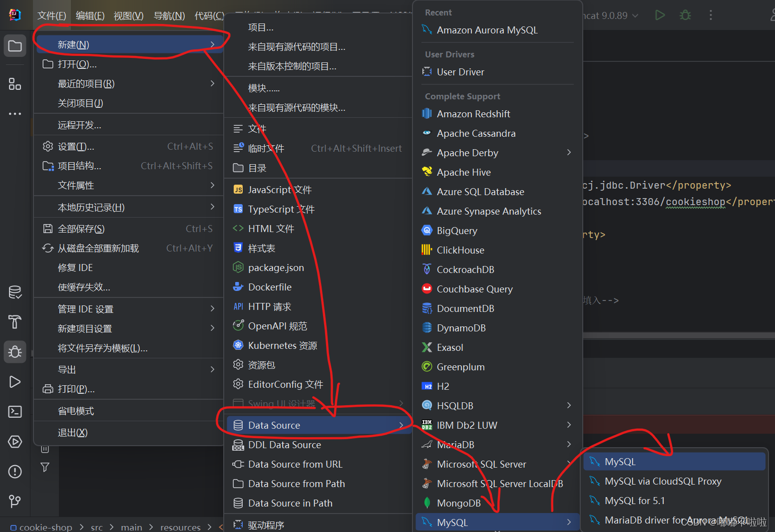Open the 导航(N) menu
Screen dimensions: 775x532
[x=169, y=16]
